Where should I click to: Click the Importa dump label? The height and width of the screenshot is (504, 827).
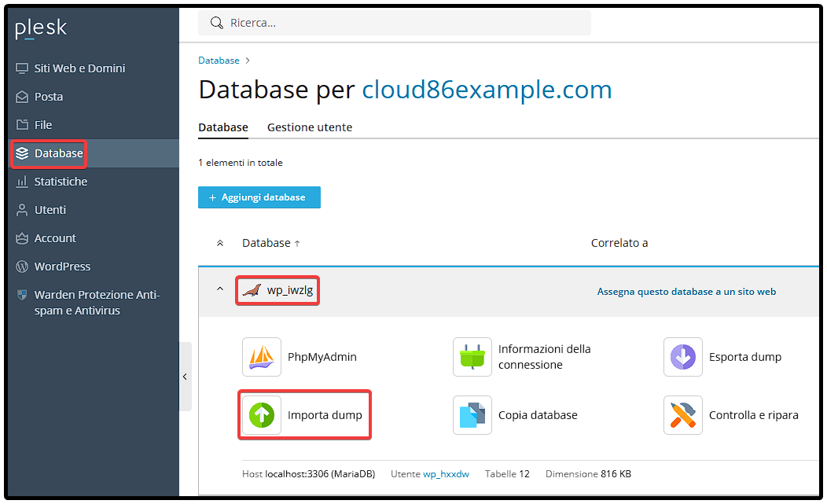tap(325, 415)
